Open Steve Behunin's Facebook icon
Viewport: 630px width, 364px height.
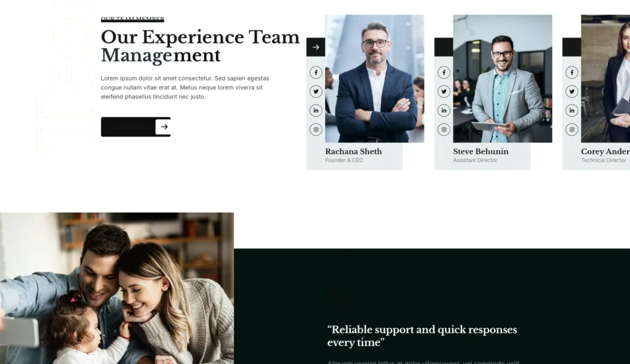(x=444, y=73)
